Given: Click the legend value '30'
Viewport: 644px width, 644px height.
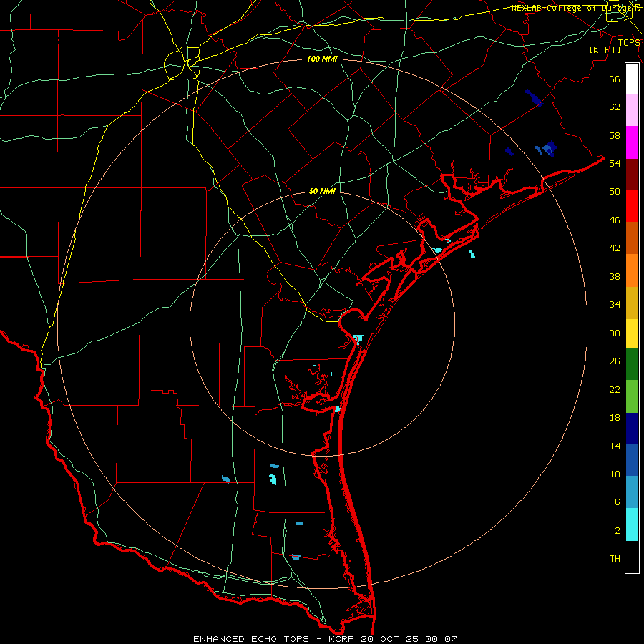Looking at the screenshot, I should coord(615,333).
